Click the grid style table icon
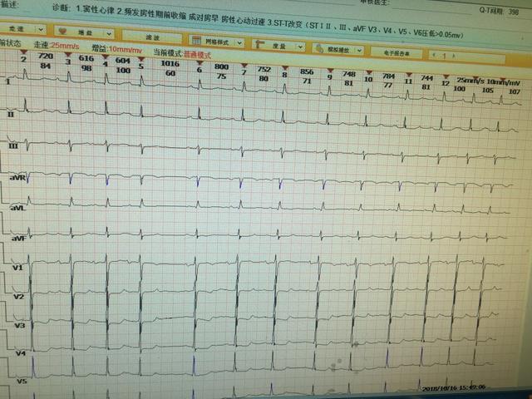Image resolution: width=532 pixels, height=399 pixels. 196,41
